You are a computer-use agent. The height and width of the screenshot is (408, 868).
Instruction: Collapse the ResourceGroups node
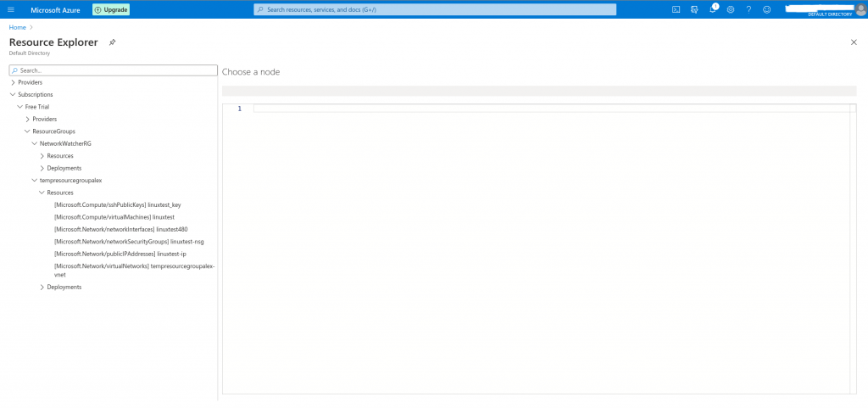pos(28,131)
